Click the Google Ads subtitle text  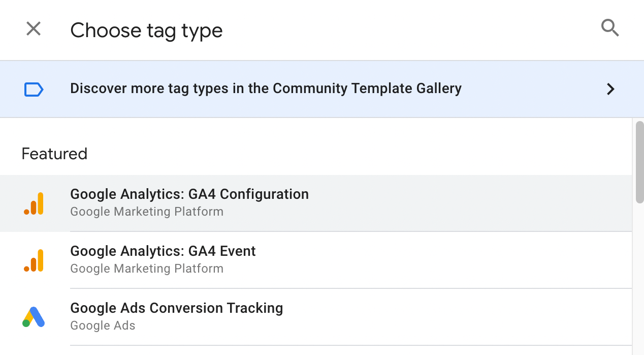[x=103, y=326]
